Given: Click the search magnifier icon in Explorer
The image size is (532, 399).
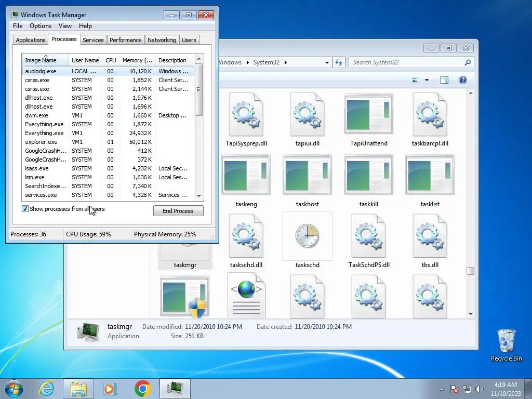Looking at the screenshot, I should tap(468, 62).
